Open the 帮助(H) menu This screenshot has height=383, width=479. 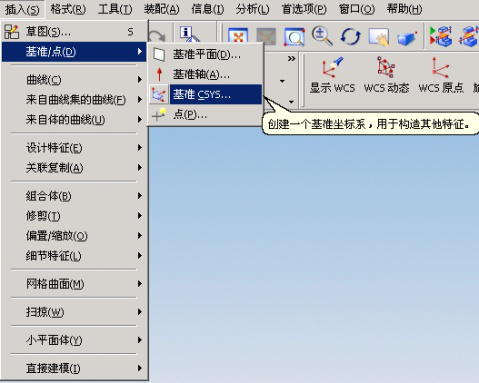404,9
